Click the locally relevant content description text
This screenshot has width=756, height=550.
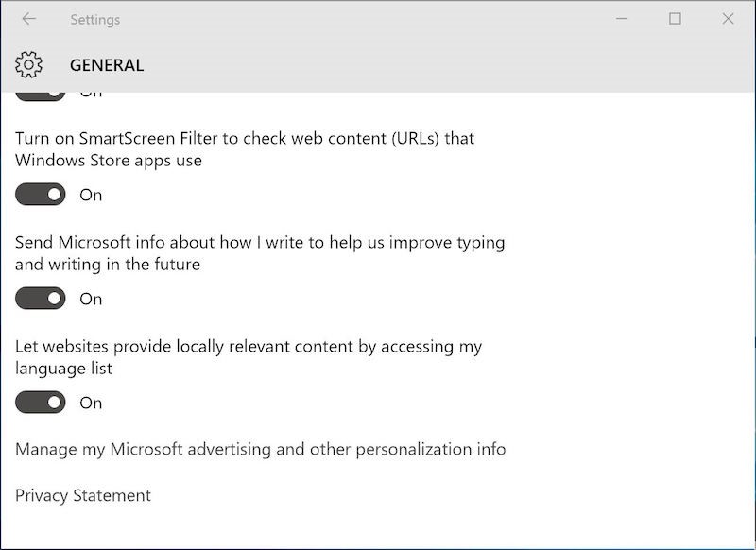[x=248, y=357]
